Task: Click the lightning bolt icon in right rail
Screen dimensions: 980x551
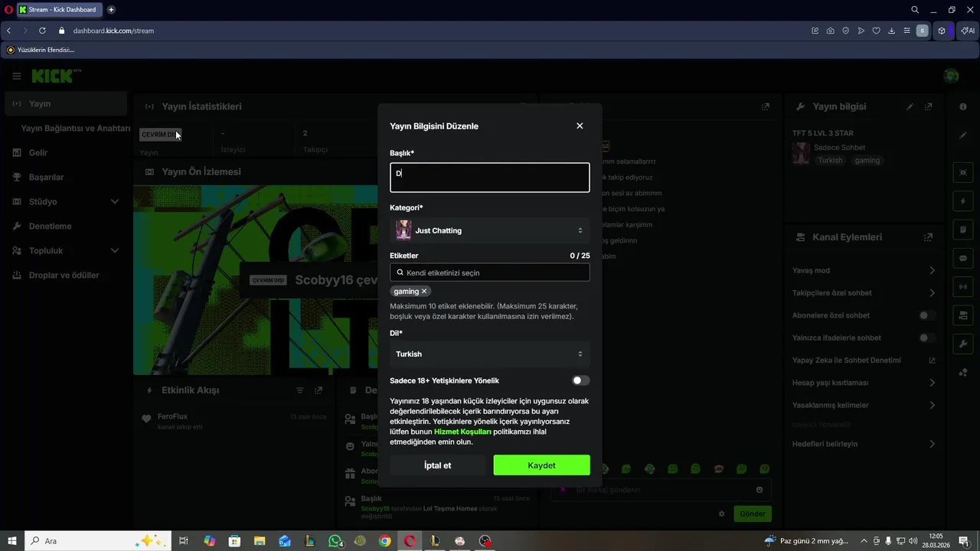Action: pos(963,201)
